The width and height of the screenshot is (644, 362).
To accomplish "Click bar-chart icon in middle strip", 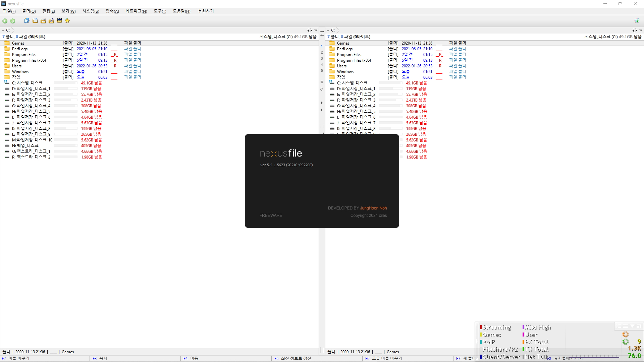I will click(x=322, y=127).
